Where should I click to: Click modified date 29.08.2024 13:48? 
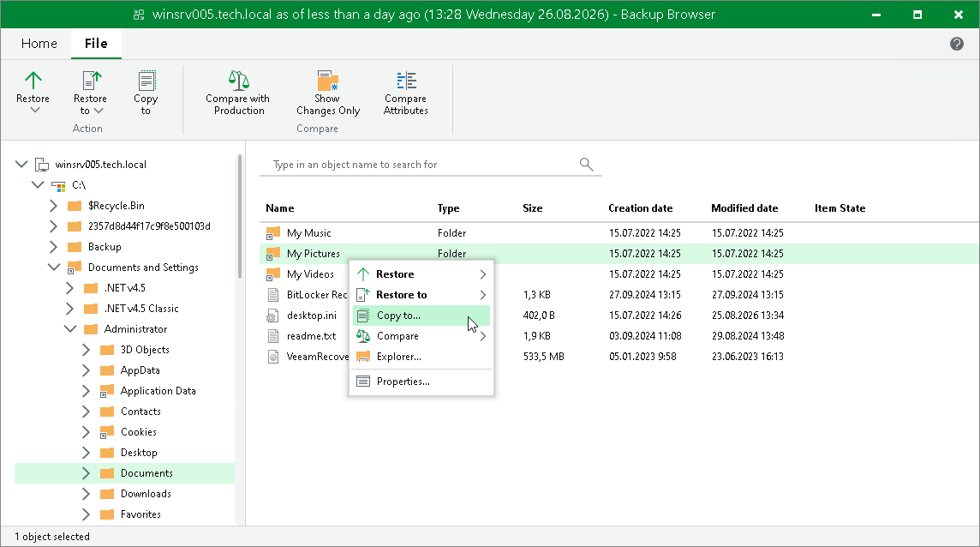click(748, 336)
